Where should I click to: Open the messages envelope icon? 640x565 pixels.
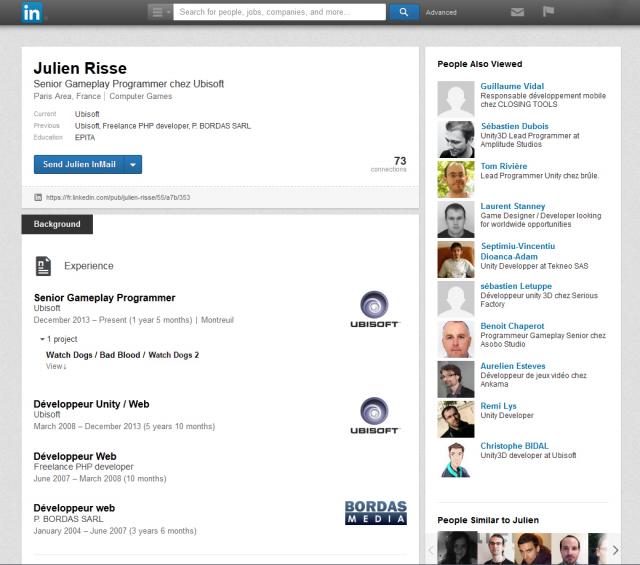coord(517,12)
